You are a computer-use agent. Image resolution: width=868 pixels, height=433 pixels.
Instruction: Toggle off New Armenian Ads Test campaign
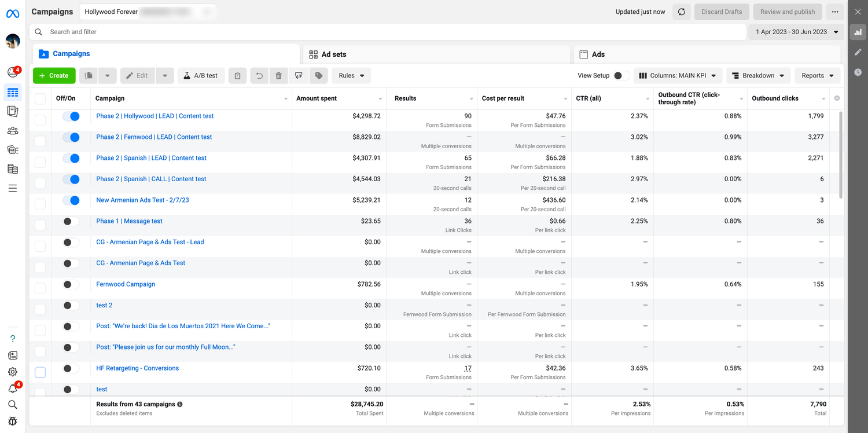71,200
